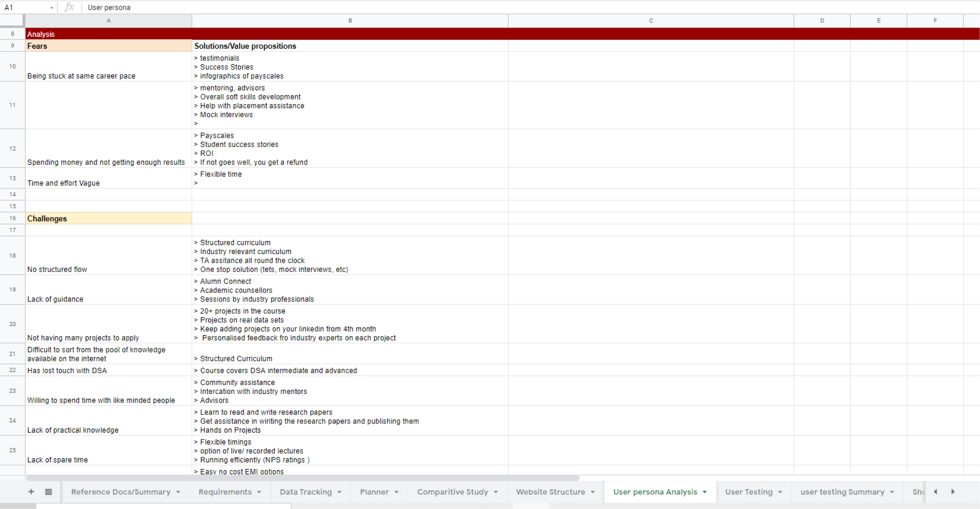Click the right sheet navigation arrow

(953, 492)
